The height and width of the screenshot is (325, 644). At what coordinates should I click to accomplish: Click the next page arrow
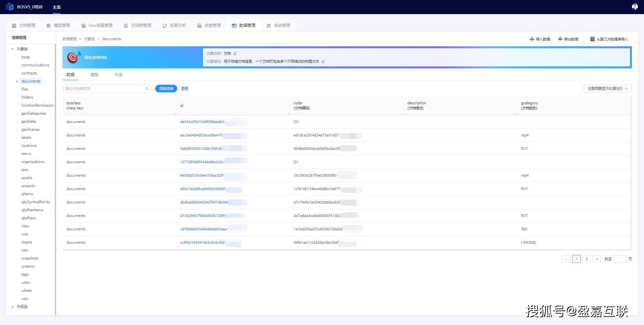597,259
